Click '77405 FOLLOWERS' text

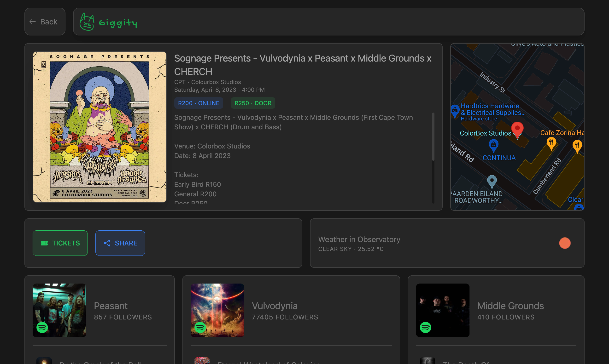click(285, 317)
